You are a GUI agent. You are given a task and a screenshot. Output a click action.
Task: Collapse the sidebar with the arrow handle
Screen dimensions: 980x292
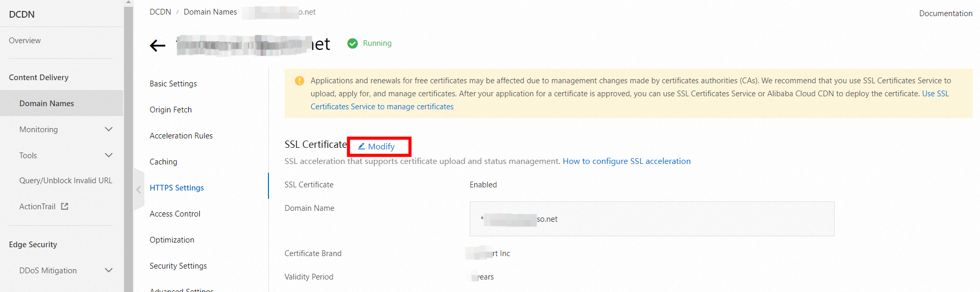coord(139,189)
